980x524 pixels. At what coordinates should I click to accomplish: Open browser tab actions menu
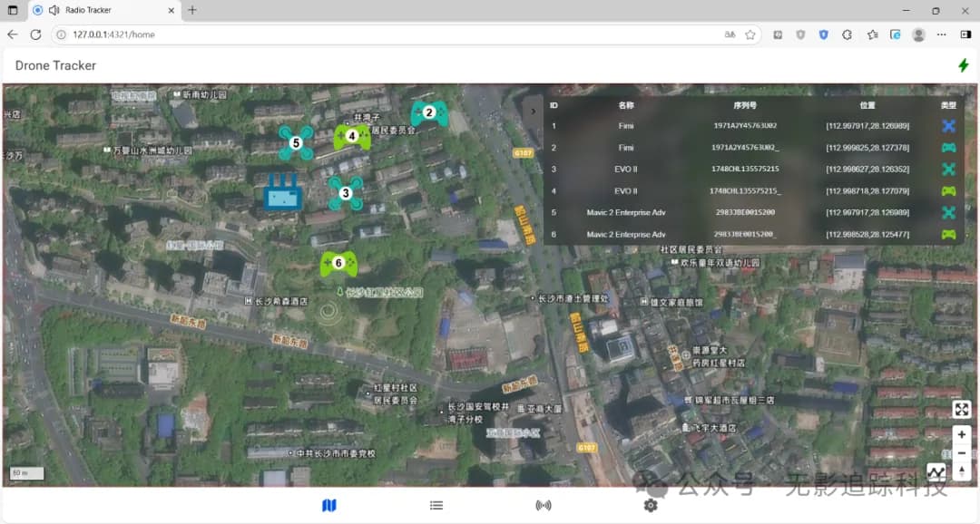click(13, 10)
